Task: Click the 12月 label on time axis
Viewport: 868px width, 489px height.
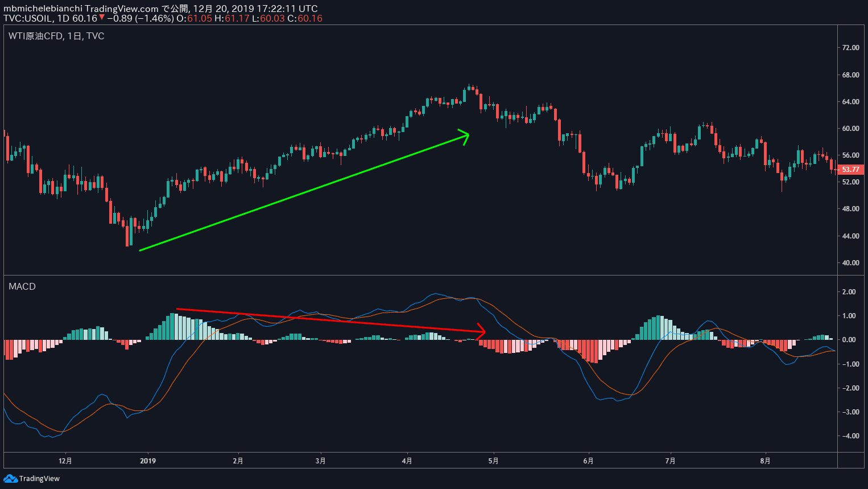Action: coord(65,461)
